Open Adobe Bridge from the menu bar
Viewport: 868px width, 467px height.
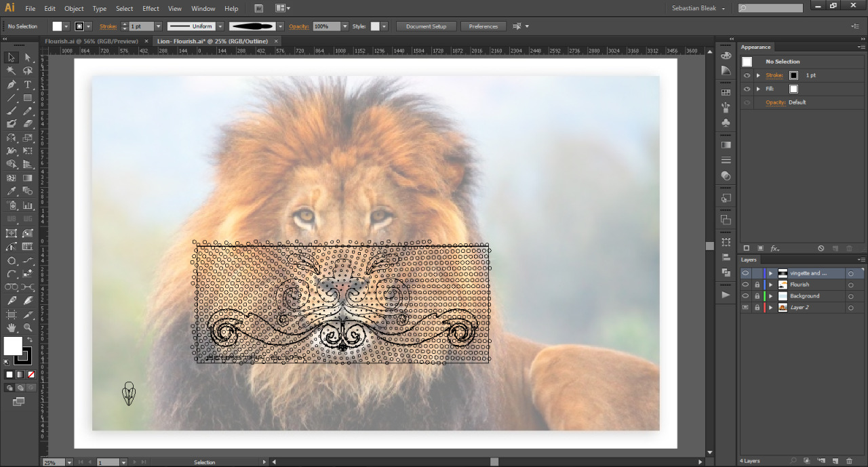[x=259, y=9]
